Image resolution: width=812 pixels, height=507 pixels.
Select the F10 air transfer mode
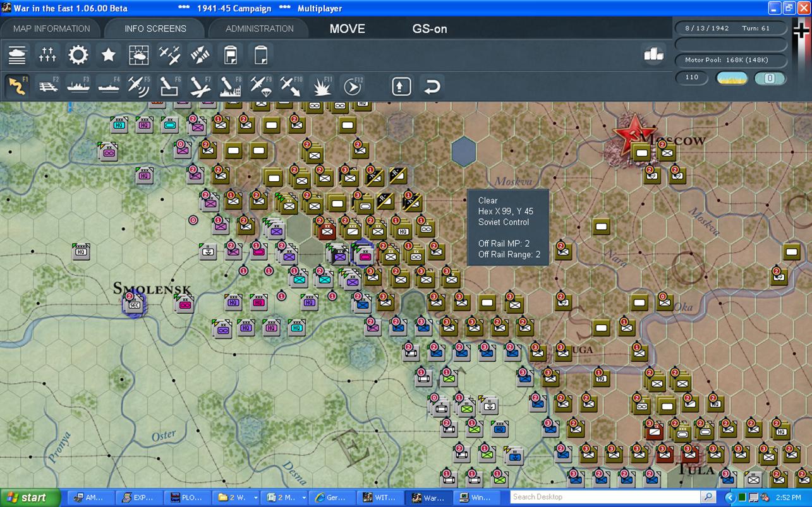(x=291, y=86)
